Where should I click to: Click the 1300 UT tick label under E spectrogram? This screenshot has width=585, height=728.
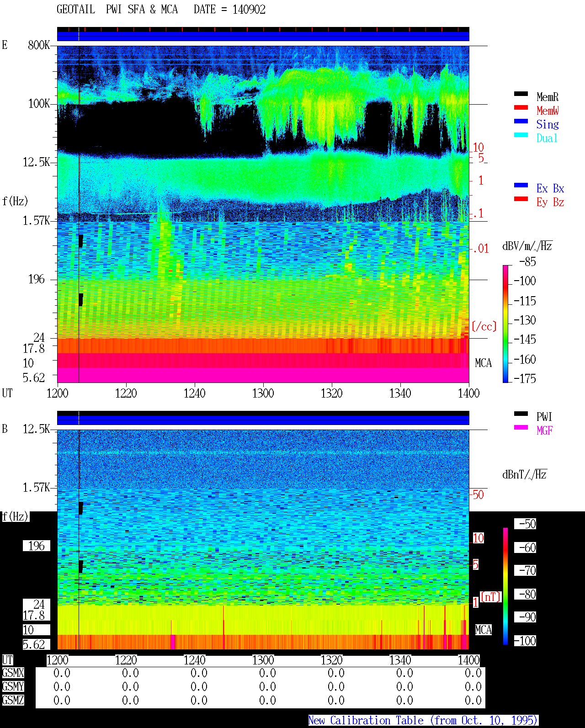tap(263, 393)
